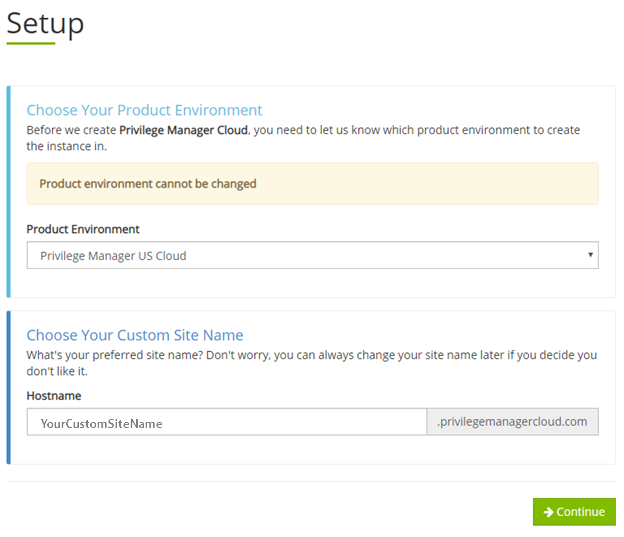Click the '.privilegemanagercloud.com' domain suffix
The height and width of the screenshot is (537, 624).
(512, 422)
